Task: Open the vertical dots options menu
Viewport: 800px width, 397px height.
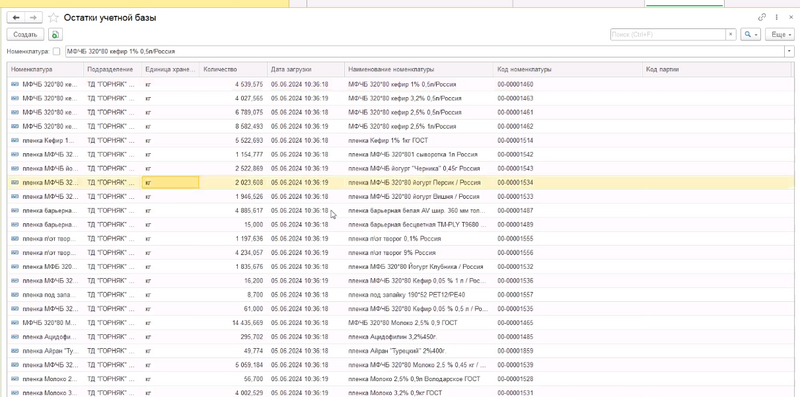Action: click(777, 17)
